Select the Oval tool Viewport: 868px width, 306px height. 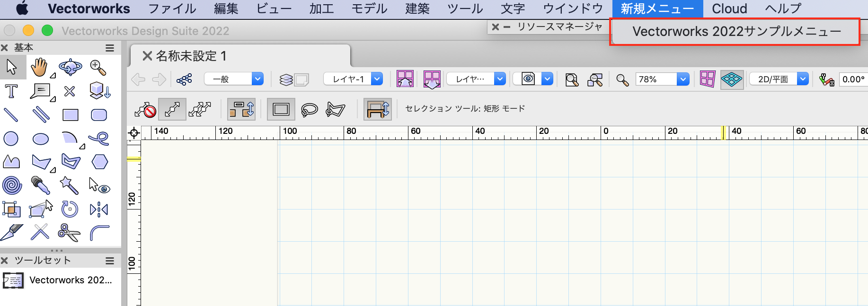click(41, 139)
